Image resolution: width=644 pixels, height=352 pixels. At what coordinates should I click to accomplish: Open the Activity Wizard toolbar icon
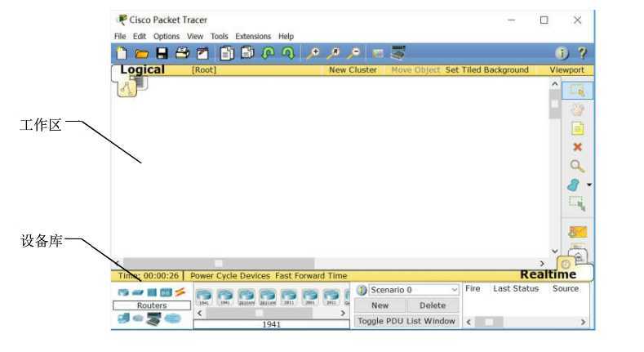point(202,53)
